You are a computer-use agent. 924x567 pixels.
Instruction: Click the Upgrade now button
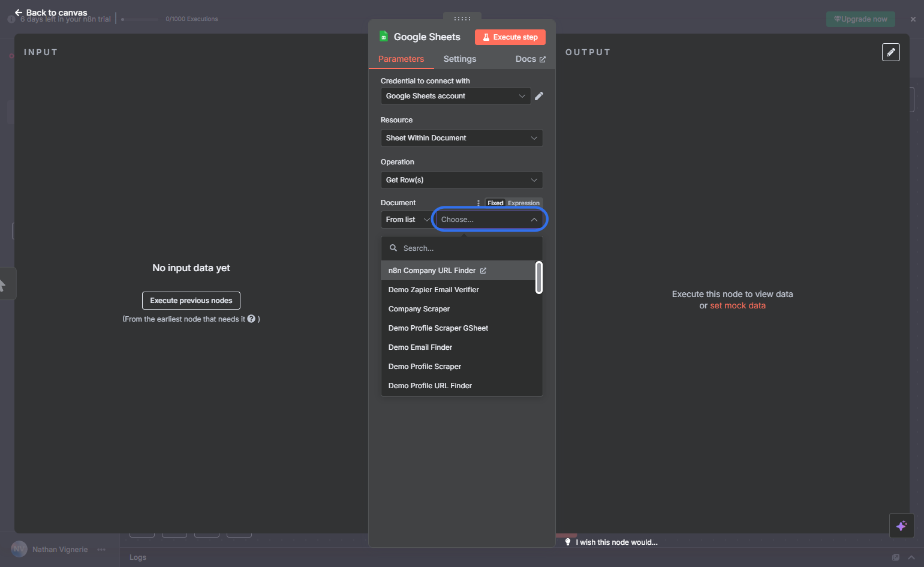point(860,19)
